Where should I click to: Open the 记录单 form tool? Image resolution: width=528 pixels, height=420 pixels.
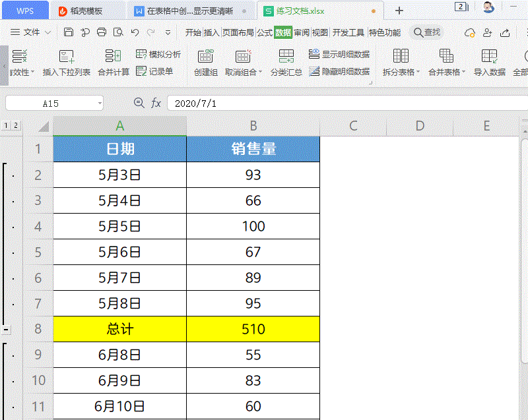(x=154, y=71)
